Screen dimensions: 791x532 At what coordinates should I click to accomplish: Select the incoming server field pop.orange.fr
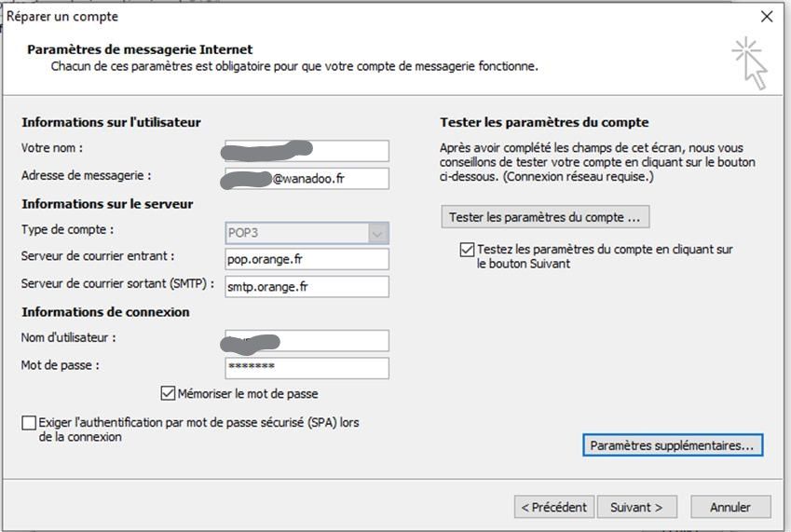[307, 259]
